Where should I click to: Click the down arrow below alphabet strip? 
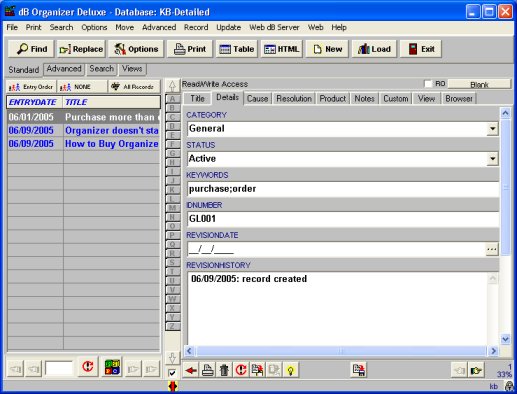(172, 358)
